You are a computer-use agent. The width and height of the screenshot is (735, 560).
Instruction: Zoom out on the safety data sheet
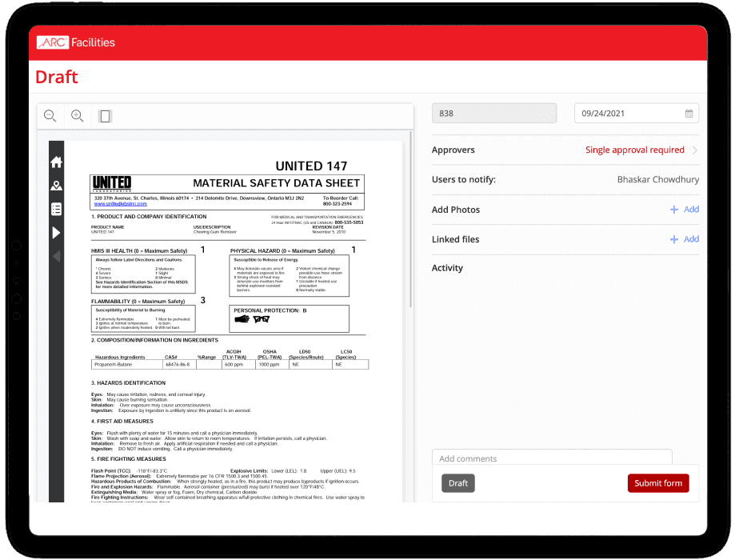click(x=50, y=115)
